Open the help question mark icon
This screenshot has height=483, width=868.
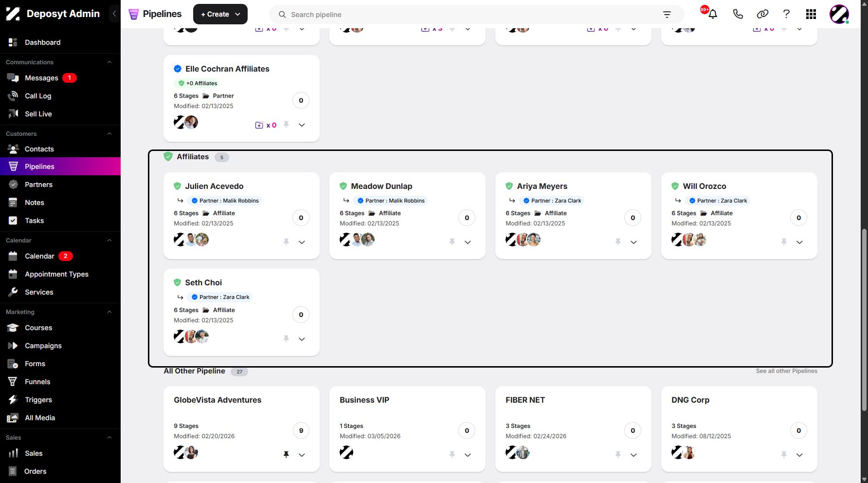[x=786, y=14]
